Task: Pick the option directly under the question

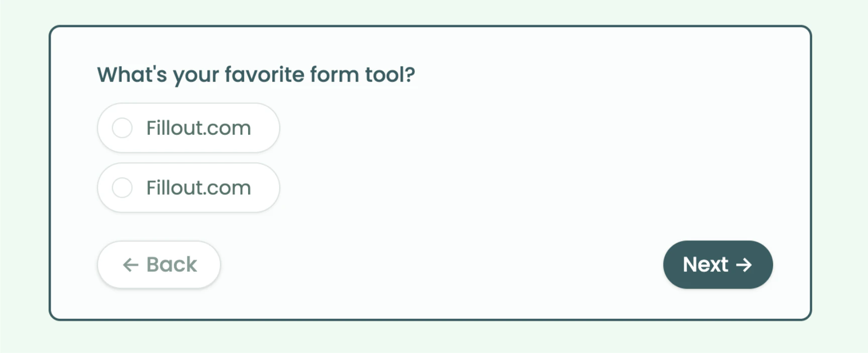Action: tap(188, 128)
